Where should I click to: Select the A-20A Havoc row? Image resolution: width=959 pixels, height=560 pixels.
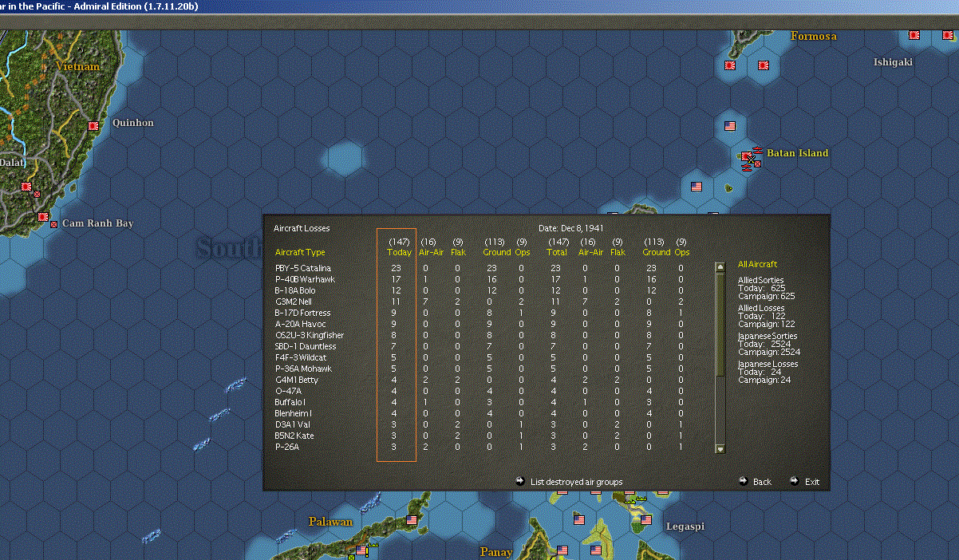(479, 324)
